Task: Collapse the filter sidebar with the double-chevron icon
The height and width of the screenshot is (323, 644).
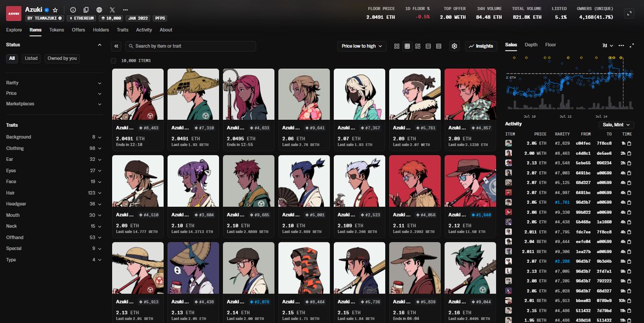Action: [x=116, y=46]
